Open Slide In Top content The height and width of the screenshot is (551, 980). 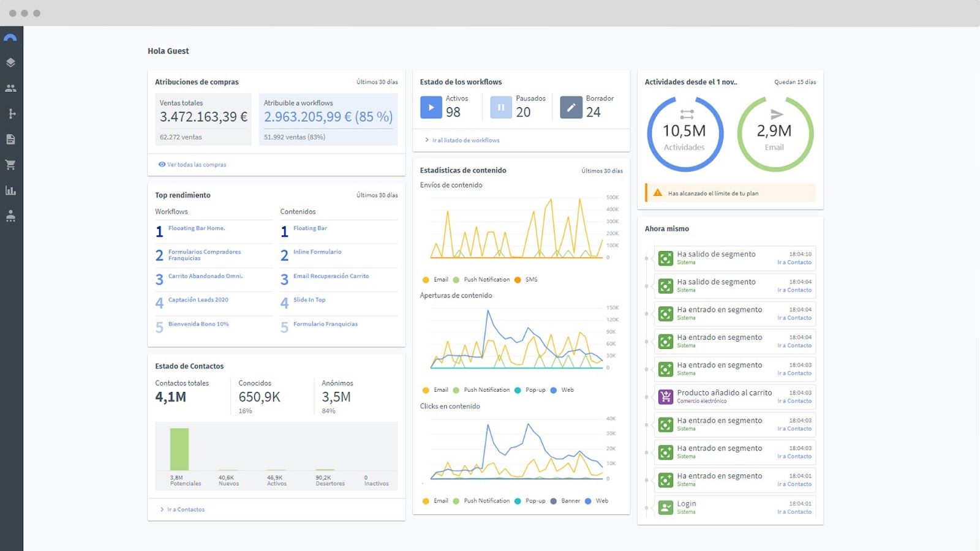(x=309, y=300)
